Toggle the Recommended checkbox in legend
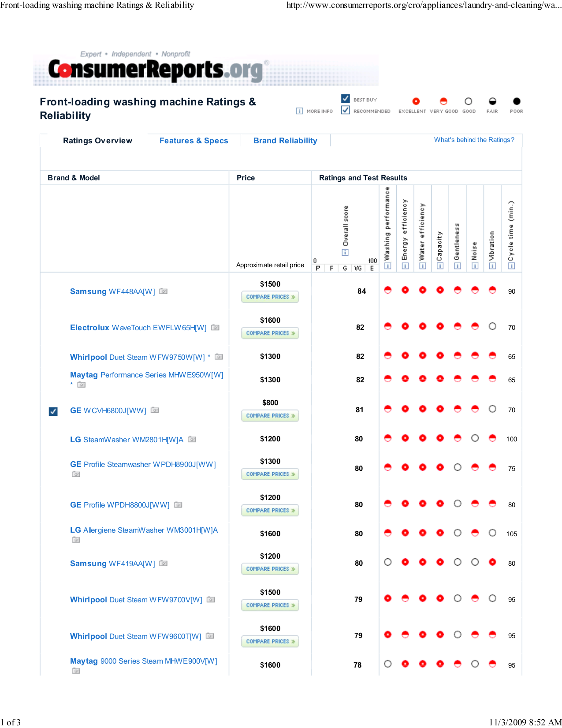Screen dimensions: 562x728 (x=346, y=110)
